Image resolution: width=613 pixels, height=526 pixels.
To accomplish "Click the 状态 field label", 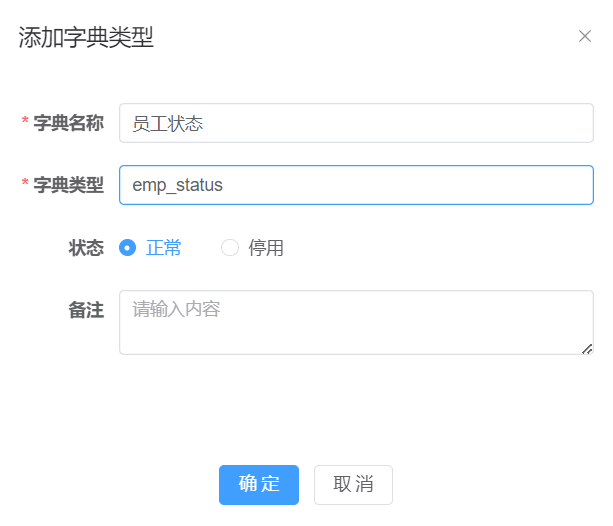I will point(86,248).
